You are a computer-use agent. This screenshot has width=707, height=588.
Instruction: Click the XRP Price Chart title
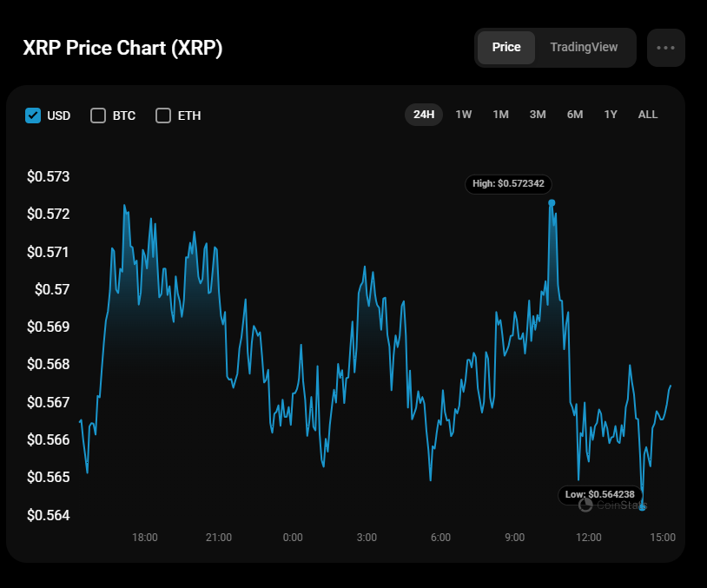click(122, 48)
